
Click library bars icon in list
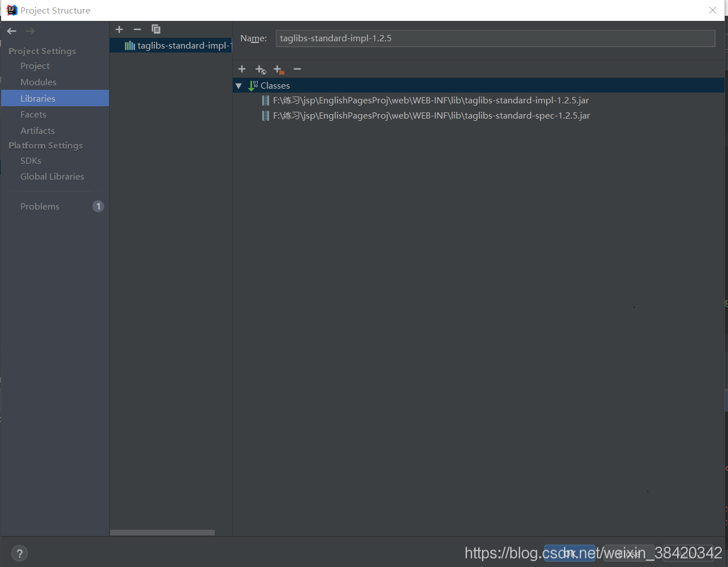point(129,46)
